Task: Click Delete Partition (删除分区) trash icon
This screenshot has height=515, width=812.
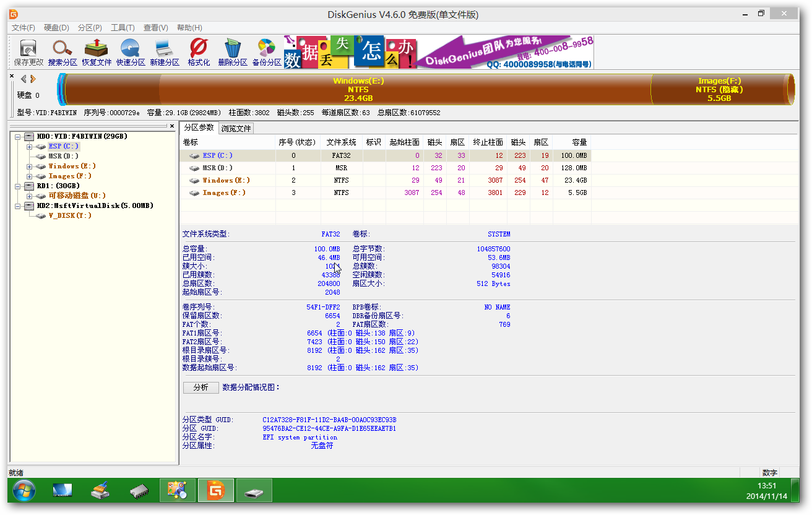Action: click(233, 53)
